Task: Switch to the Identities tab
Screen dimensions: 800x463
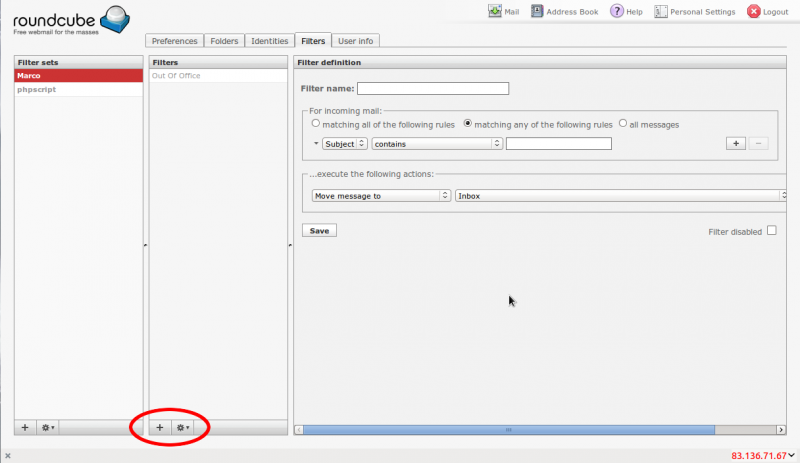Action: (x=269, y=41)
